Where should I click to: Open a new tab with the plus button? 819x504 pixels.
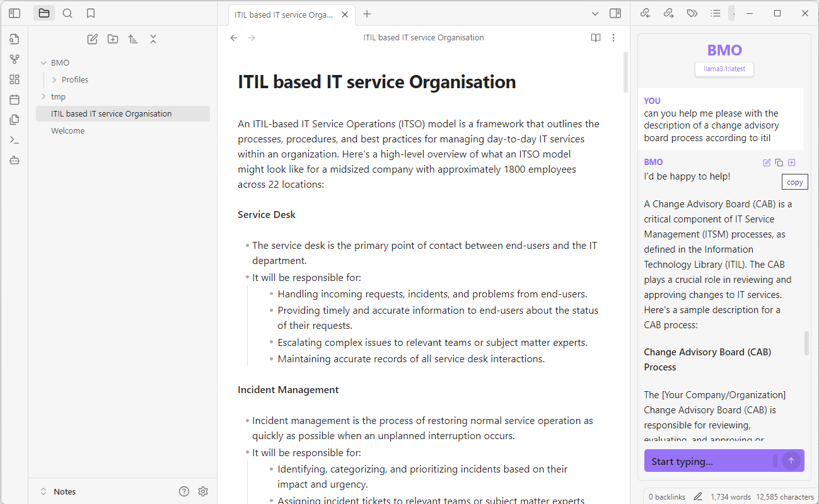point(367,14)
